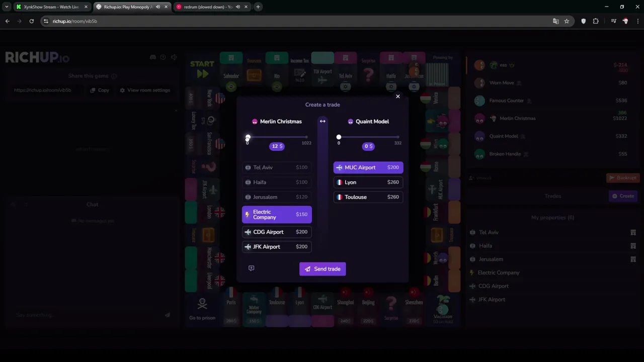644x362 pixels.
Task: Select Famous Counter in players list
Action: pyautogui.click(x=551, y=101)
